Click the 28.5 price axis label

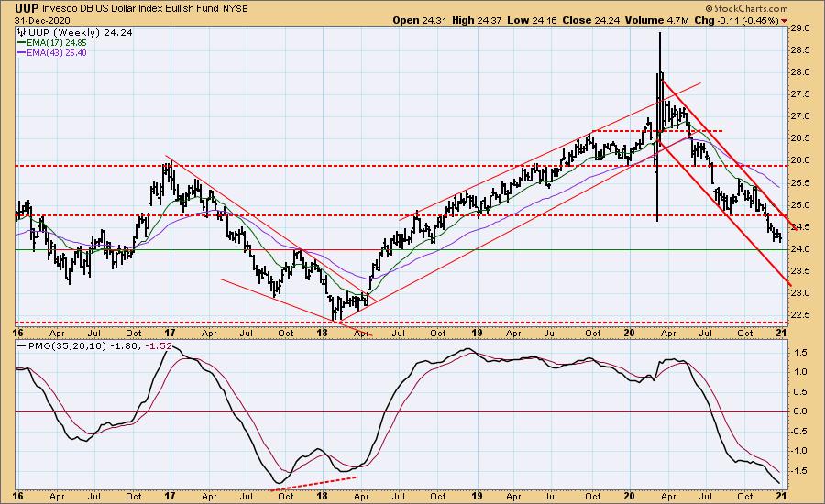[x=799, y=50]
